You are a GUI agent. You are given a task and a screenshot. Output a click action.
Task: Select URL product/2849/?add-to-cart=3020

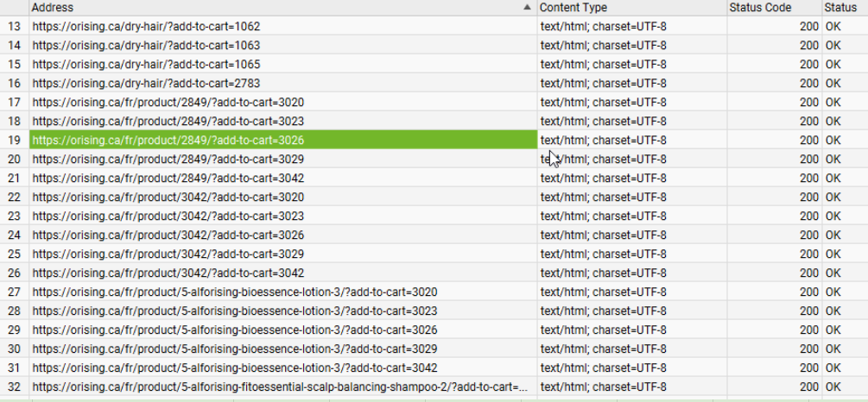168,103
